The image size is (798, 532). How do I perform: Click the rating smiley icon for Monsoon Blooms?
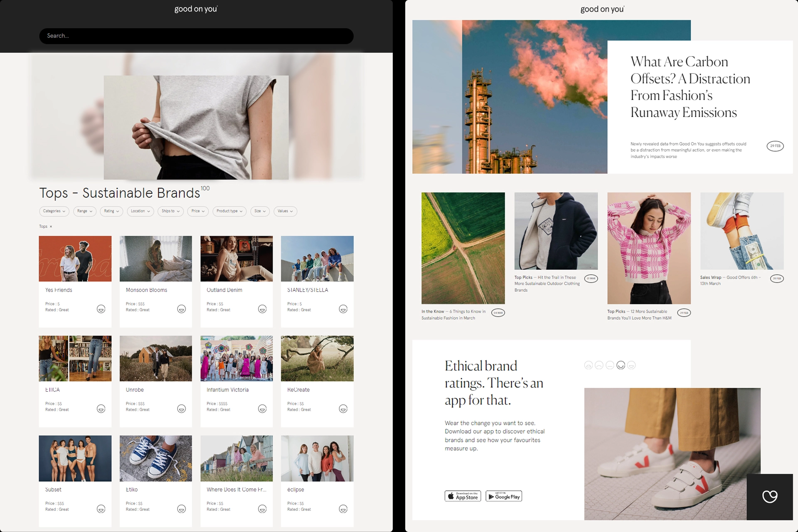tap(182, 309)
